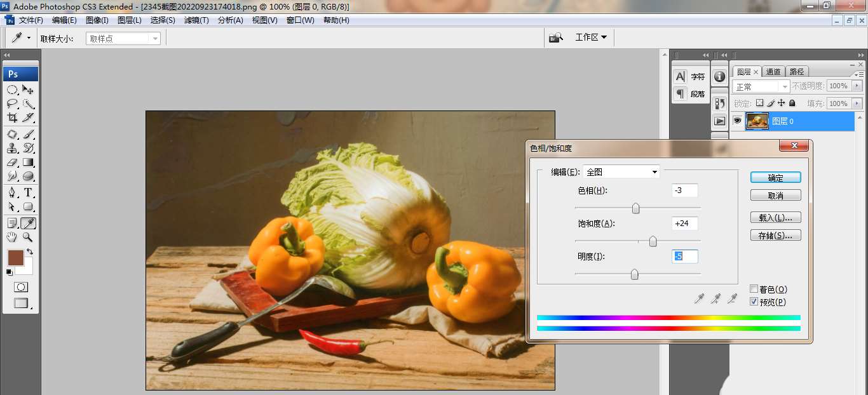Select the Hand tool
The image size is (868, 395).
[12, 237]
